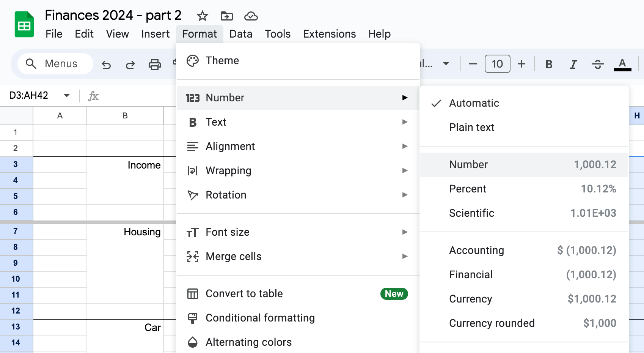Click the move to folder icon

pyautogui.click(x=227, y=16)
